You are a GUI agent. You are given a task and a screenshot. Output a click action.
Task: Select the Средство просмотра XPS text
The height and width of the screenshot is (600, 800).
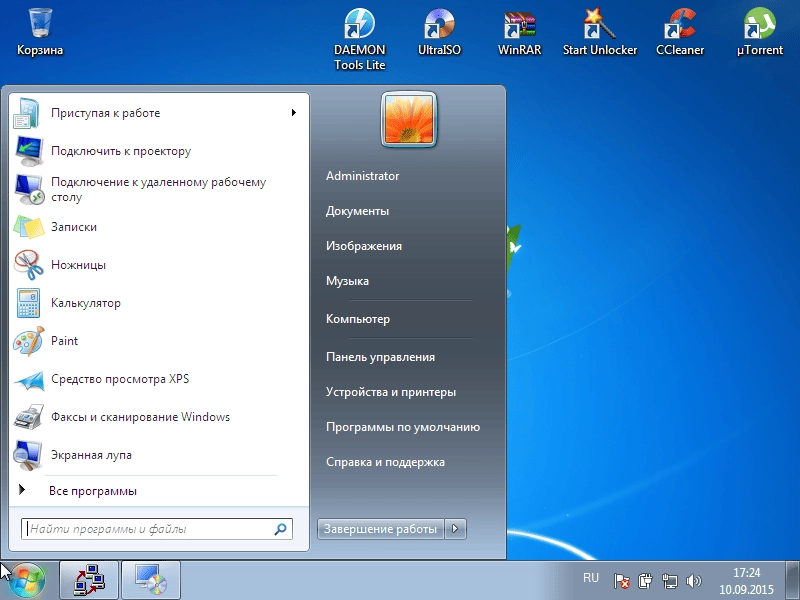(120, 379)
